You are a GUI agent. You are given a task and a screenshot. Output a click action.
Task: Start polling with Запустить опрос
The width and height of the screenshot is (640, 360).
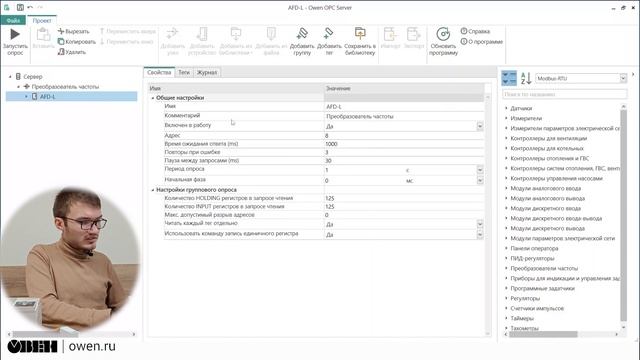(15, 41)
